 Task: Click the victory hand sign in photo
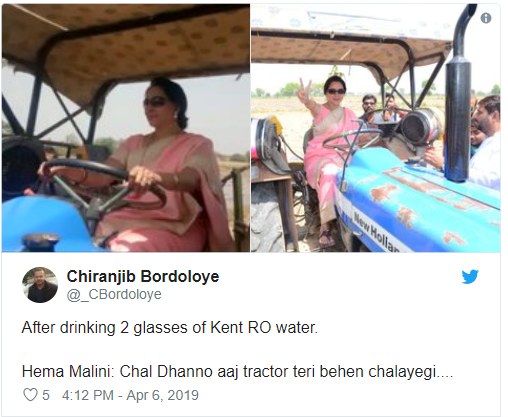(x=305, y=91)
